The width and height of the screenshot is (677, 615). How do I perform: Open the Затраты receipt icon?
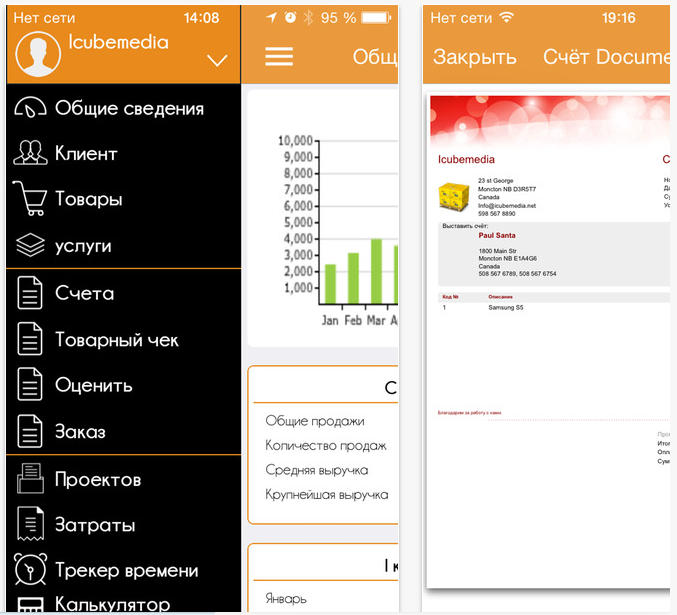[31, 525]
